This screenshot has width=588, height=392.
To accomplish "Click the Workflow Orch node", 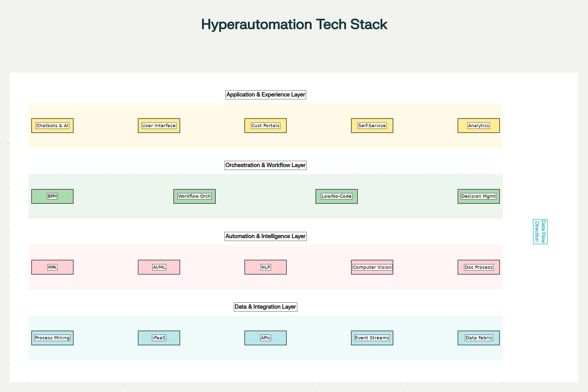I will point(194,196).
